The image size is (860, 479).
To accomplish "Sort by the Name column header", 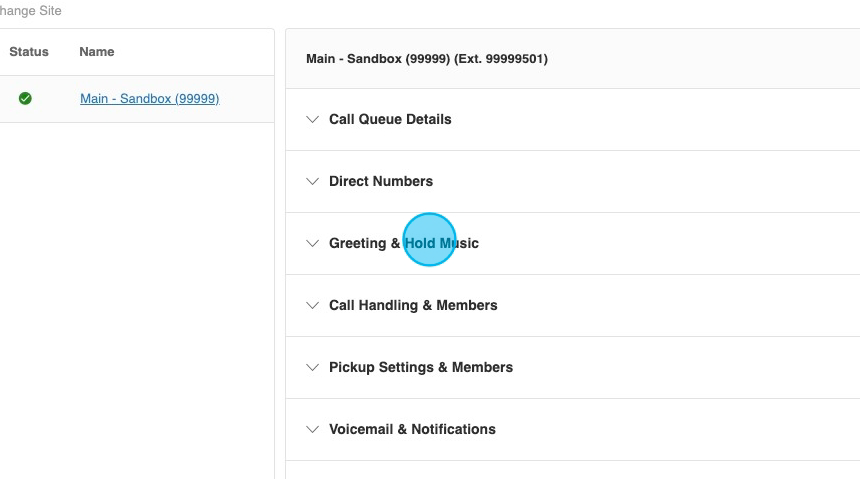I will [97, 52].
